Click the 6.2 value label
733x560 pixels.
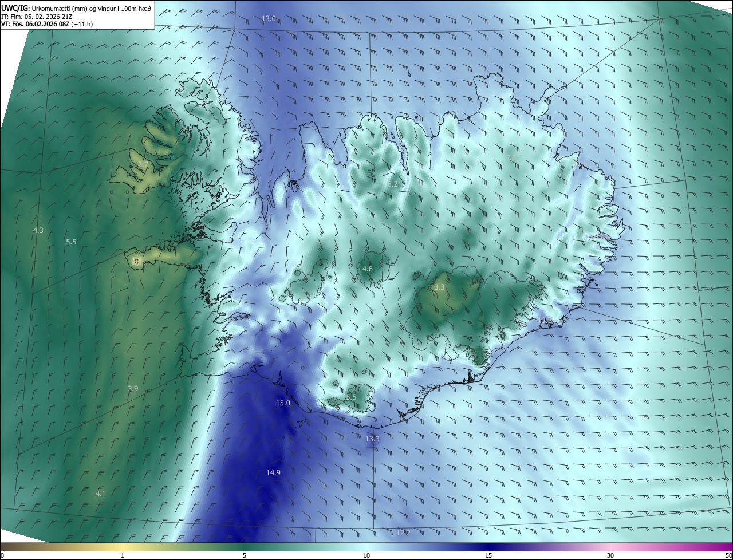(392, 184)
